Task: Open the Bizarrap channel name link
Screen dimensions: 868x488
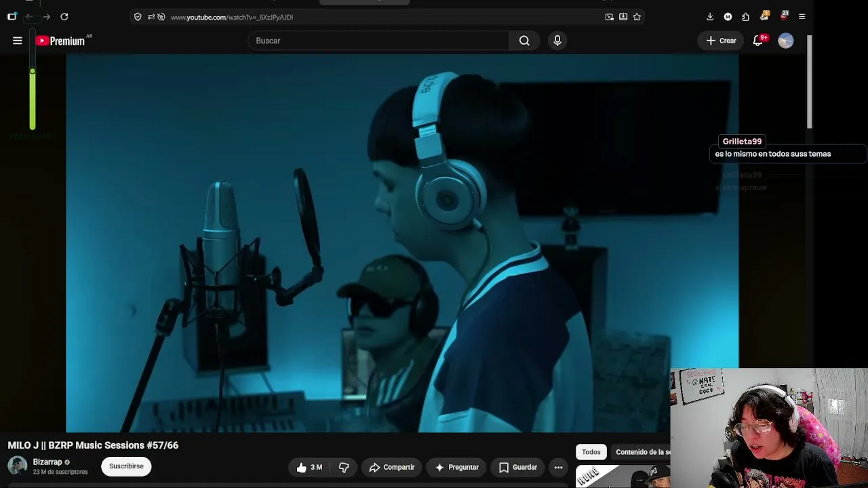Action: (x=47, y=462)
